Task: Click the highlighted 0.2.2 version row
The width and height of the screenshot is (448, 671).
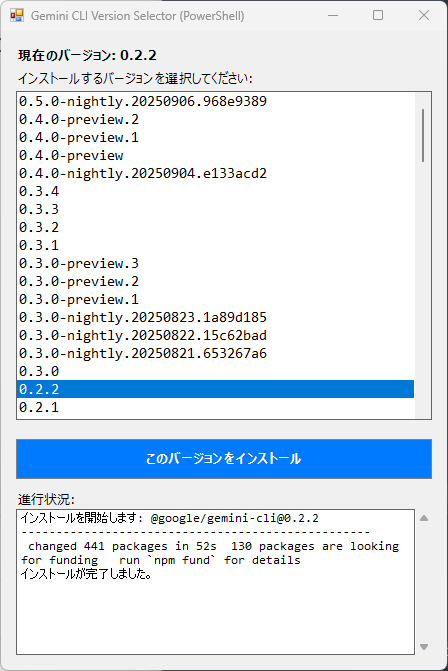Action: coord(215,389)
